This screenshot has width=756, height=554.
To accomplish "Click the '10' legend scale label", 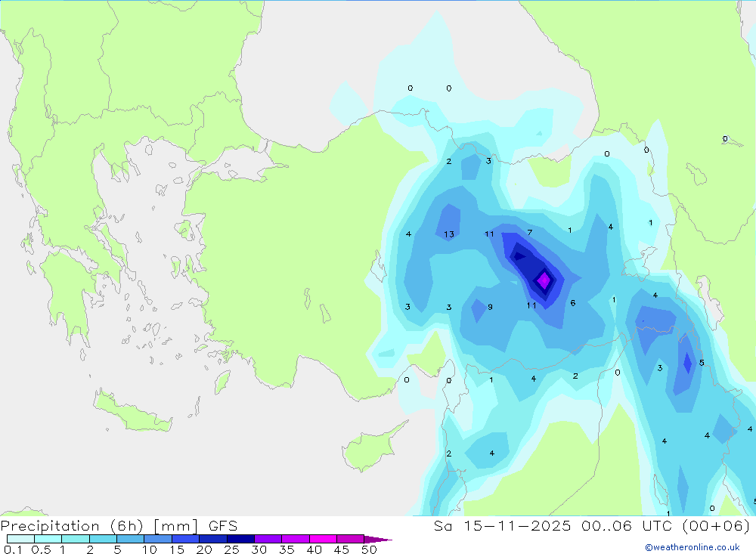I will tap(150, 549).
